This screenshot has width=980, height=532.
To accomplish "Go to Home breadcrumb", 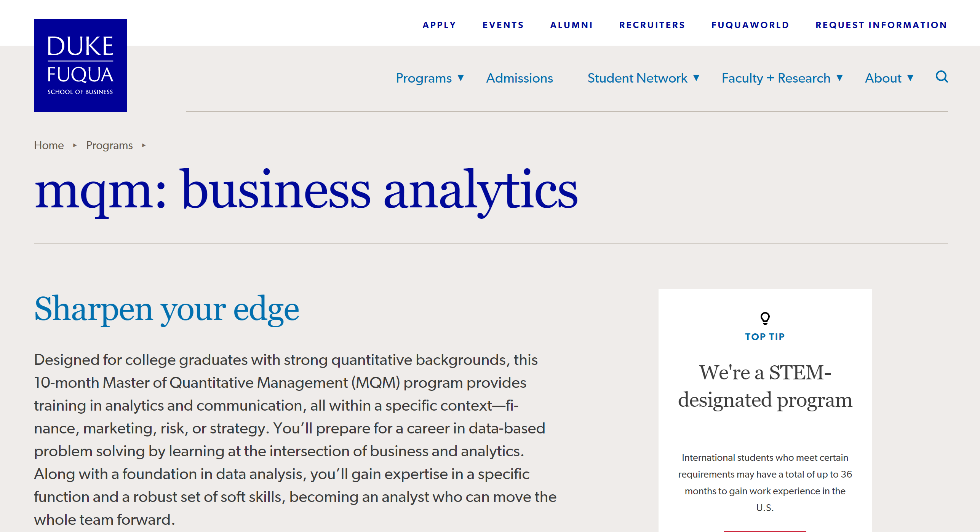I will pos(49,145).
